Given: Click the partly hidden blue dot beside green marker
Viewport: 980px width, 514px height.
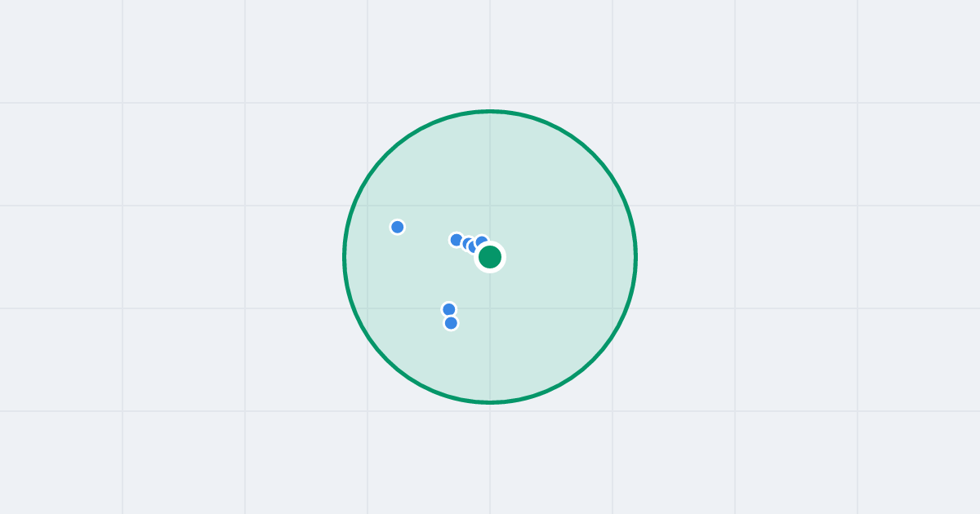Looking at the screenshot, I should [473, 247].
